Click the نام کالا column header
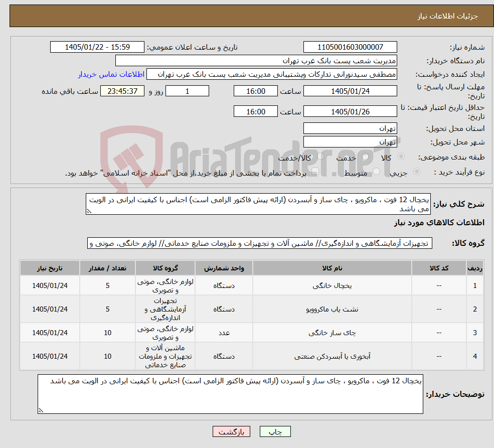 pos(332,268)
